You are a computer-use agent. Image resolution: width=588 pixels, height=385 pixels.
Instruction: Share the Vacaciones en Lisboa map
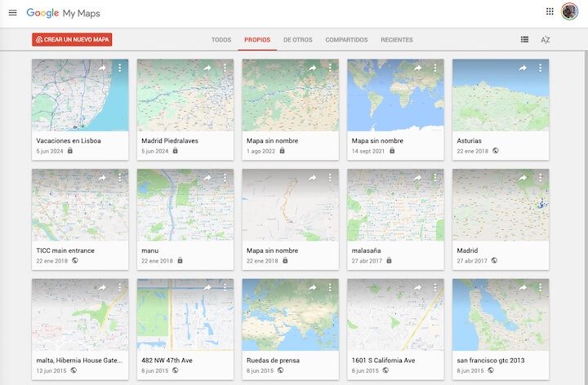pyautogui.click(x=102, y=68)
